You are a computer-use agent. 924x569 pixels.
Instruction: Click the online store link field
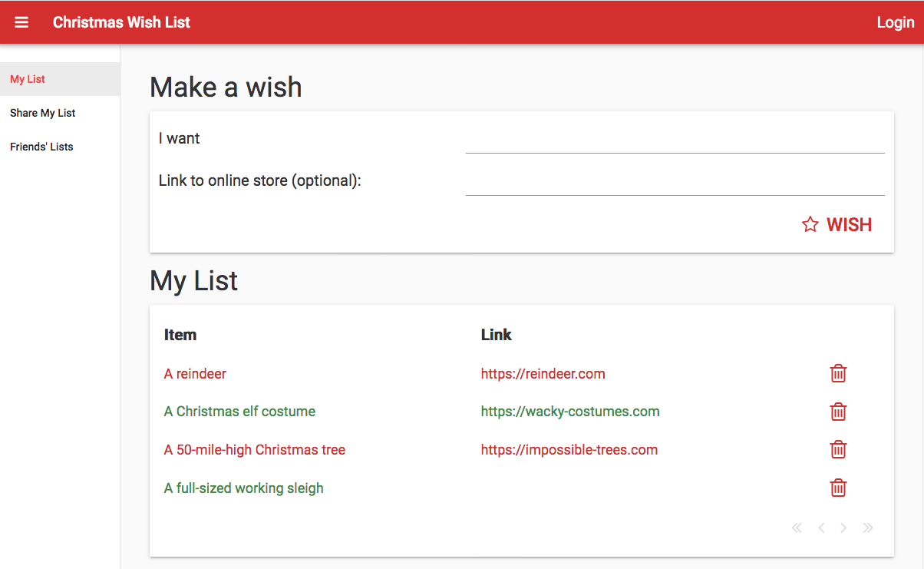(675, 182)
